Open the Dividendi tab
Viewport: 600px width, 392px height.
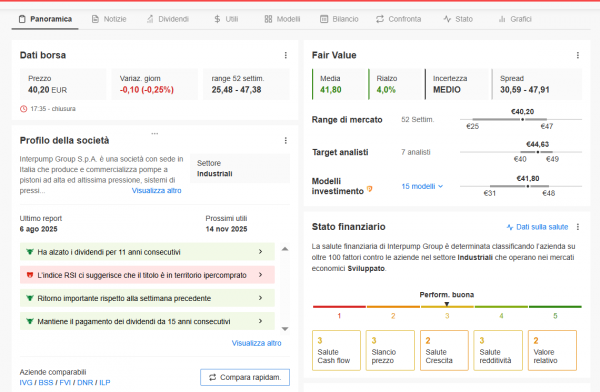click(168, 19)
